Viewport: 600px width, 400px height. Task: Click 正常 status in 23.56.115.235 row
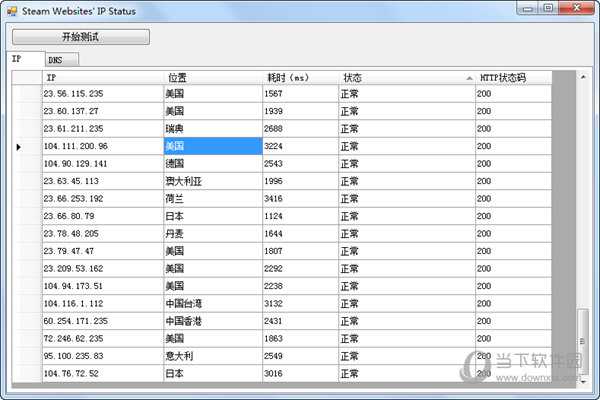[x=407, y=94]
